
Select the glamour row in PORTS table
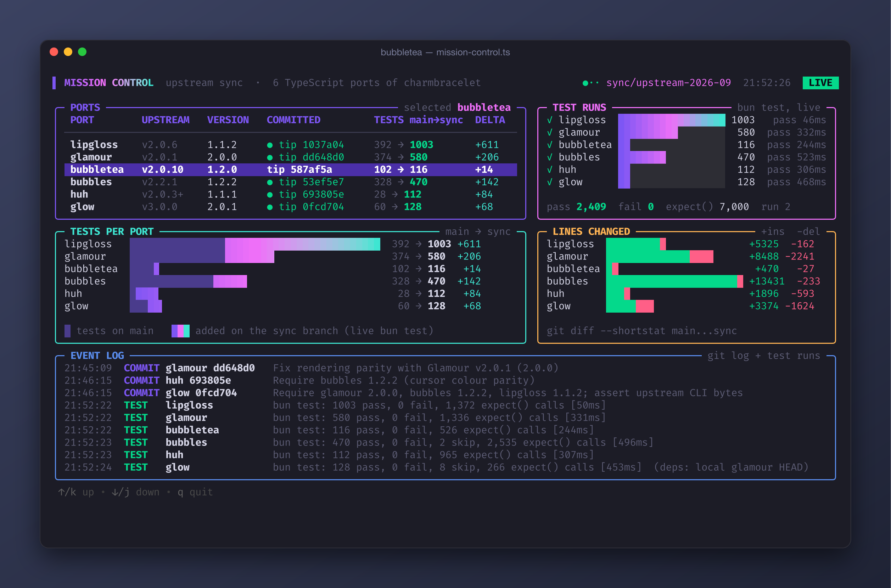point(291,157)
